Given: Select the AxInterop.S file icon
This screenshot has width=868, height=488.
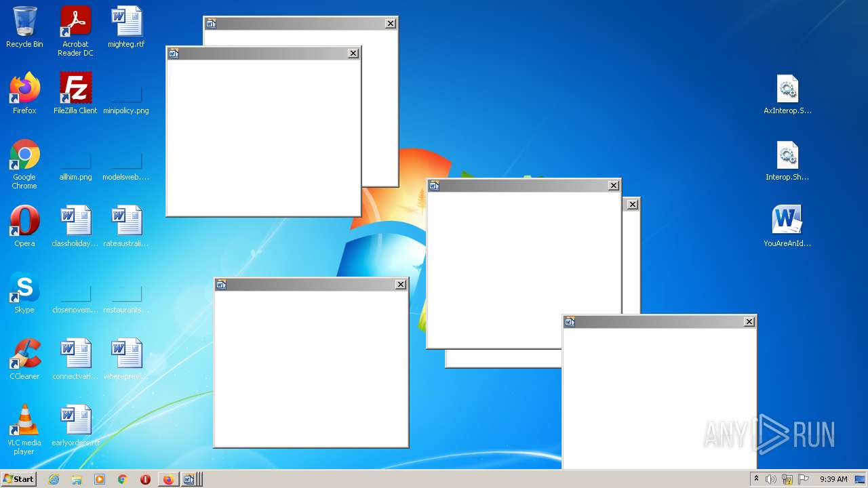Looking at the screenshot, I should tap(787, 94).
